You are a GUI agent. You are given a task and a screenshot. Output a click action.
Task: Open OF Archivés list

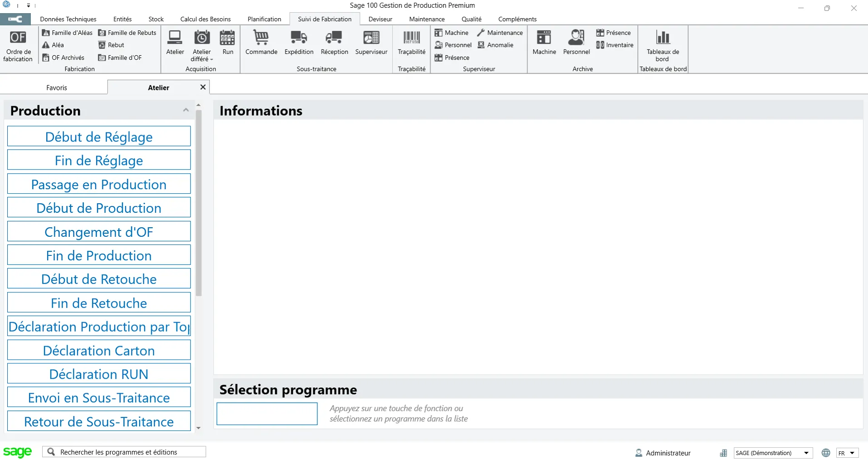click(x=63, y=58)
